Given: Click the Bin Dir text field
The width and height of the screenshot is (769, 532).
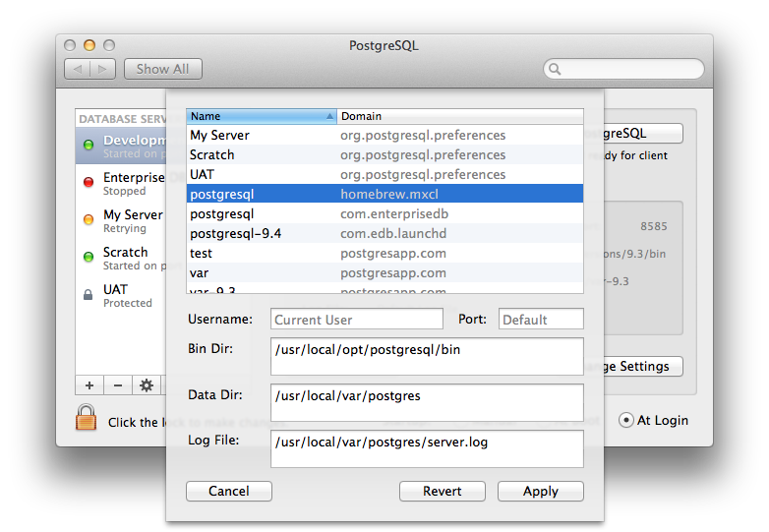Looking at the screenshot, I should [x=427, y=356].
